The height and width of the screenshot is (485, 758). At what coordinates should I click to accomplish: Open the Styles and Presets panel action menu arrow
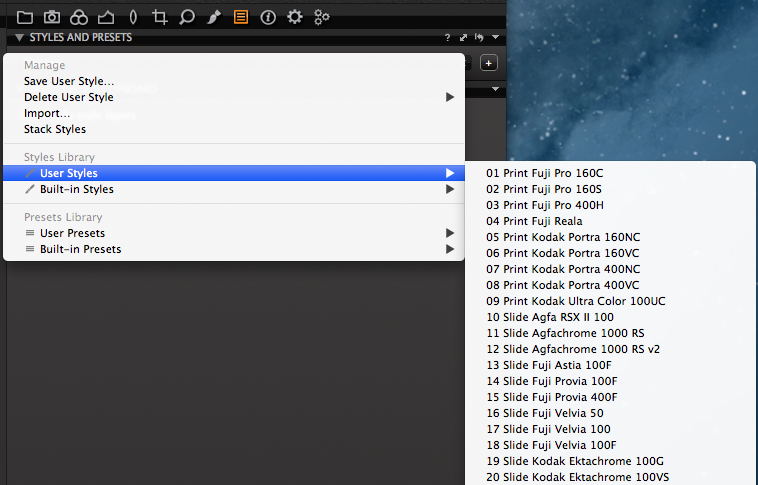point(496,37)
